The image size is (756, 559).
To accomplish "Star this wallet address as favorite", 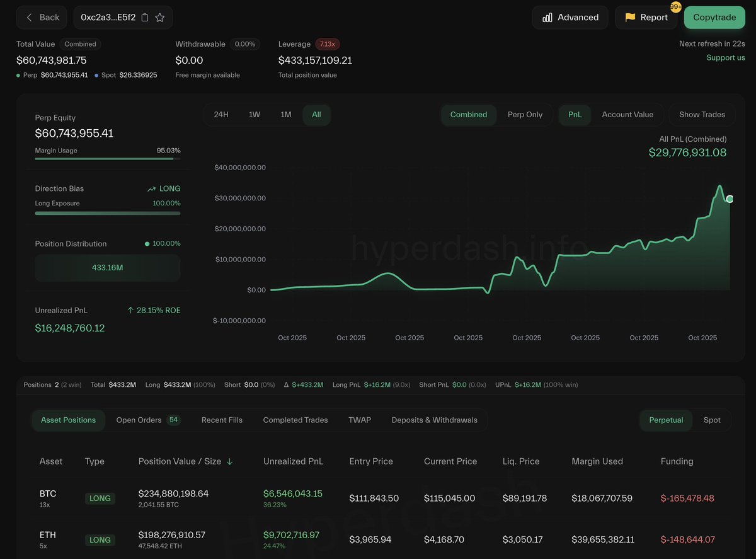I will pos(160,18).
